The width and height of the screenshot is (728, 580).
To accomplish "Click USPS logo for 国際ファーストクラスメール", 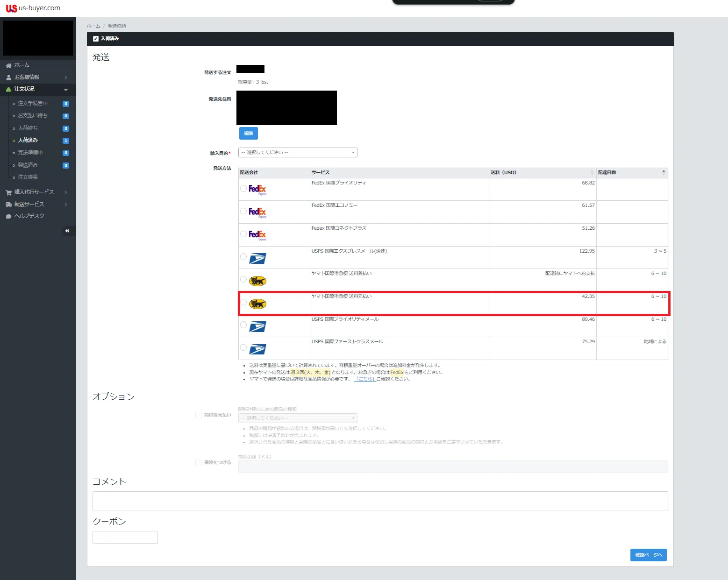I will (x=257, y=349).
